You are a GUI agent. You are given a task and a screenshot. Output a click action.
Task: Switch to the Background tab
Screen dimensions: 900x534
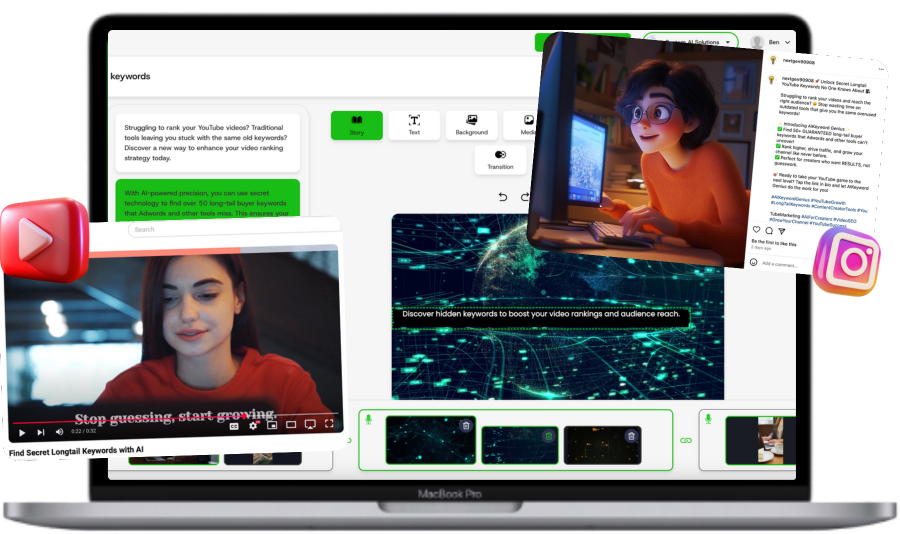tap(471, 125)
